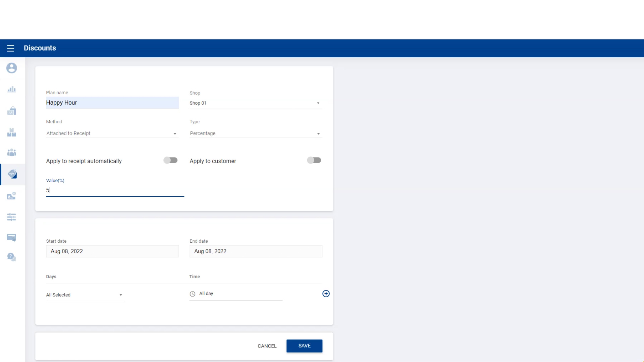
Task: Click the Plan name Happy Hour field
Action: pyautogui.click(x=112, y=103)
